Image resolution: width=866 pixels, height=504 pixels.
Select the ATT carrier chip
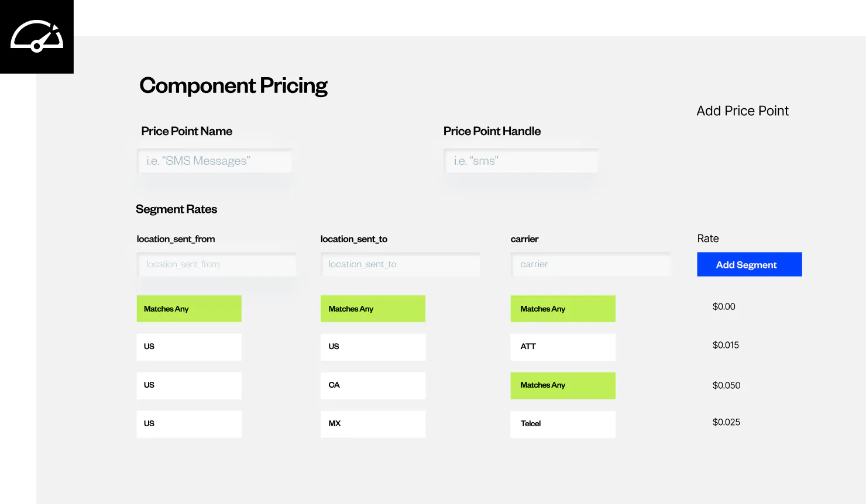click(562, 347)
